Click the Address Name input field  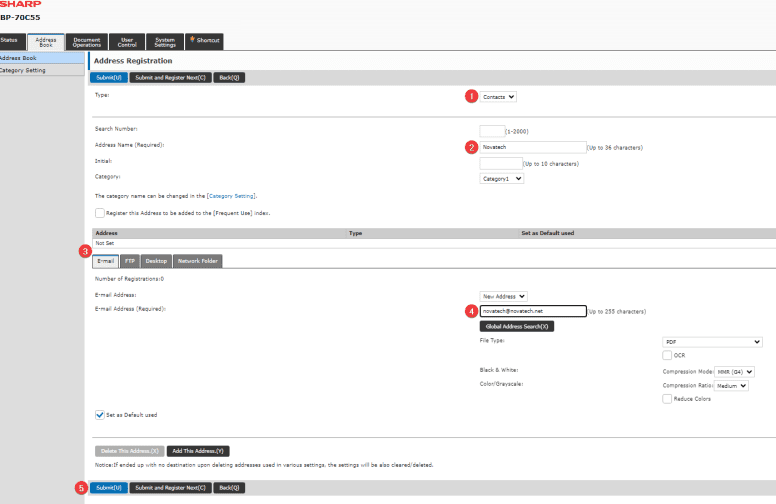click(x=532, y=147)
